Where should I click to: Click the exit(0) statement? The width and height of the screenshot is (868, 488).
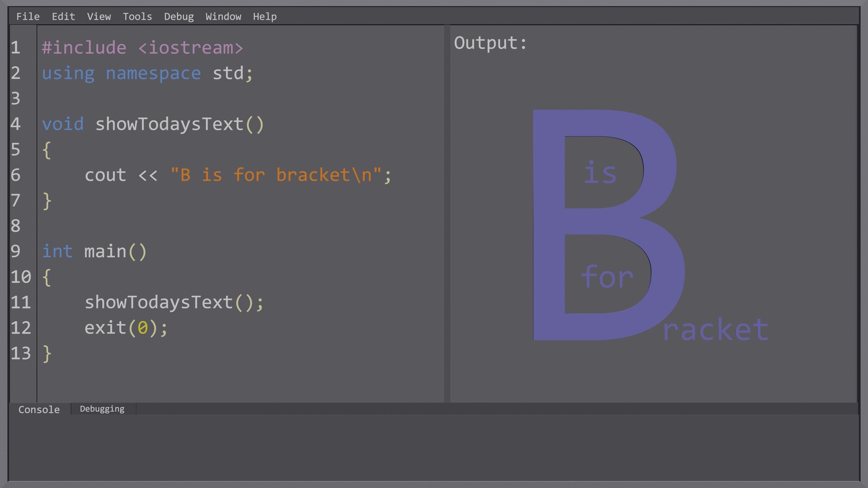pyautogui.click(x=126, y=328)
